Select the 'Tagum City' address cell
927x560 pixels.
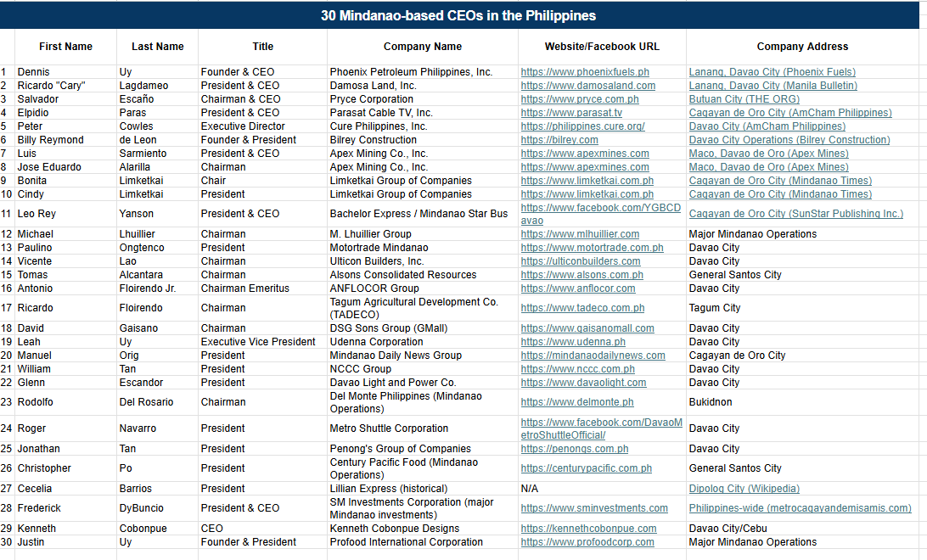click(802, 308)
